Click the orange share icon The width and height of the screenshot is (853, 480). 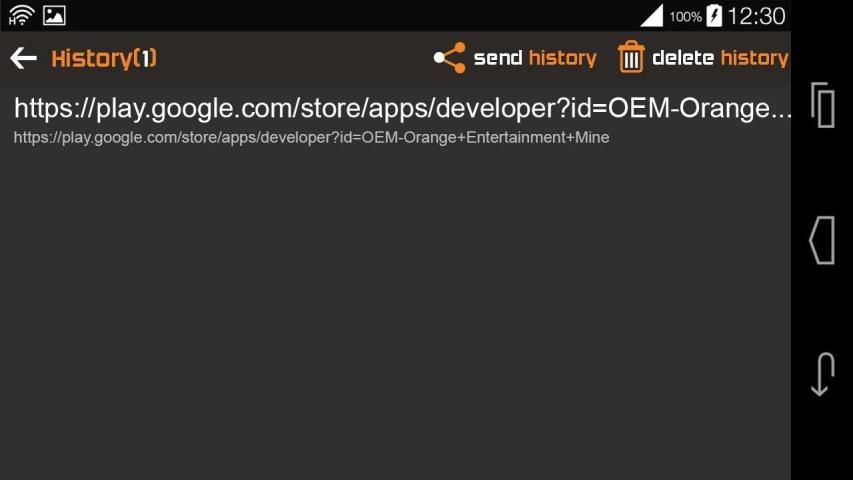point(449,58)
